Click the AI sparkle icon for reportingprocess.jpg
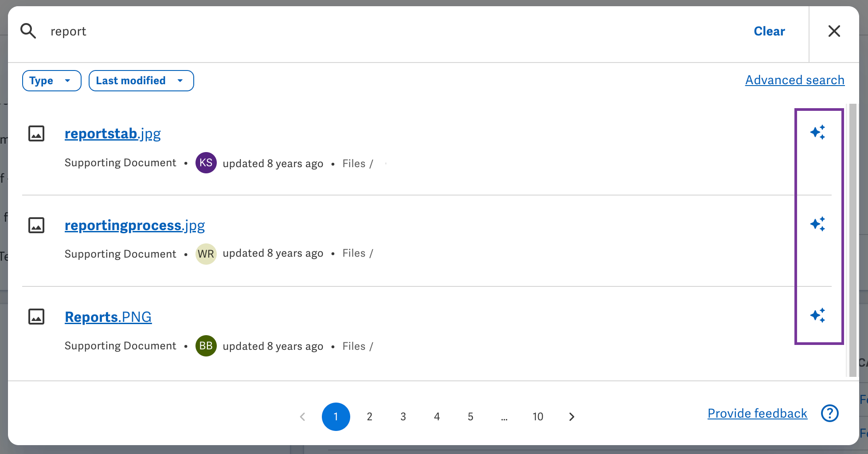The height and width of the screenshot is (454, 868). (818, 224)
